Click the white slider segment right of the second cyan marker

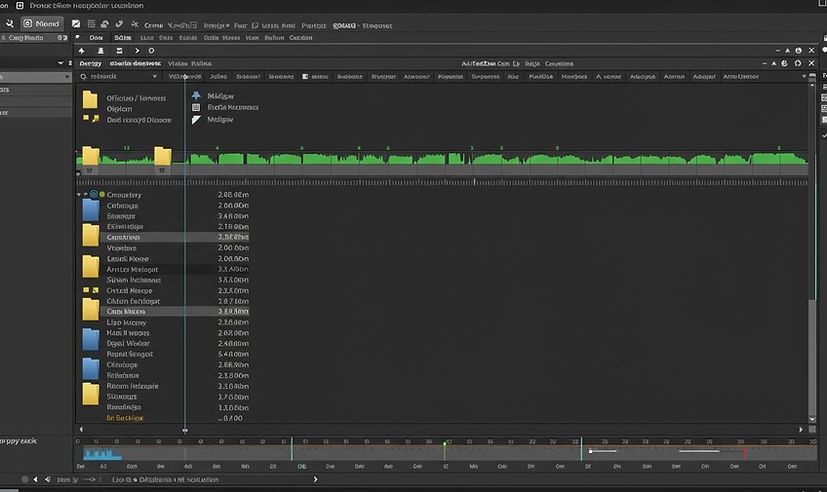[602, 451]
